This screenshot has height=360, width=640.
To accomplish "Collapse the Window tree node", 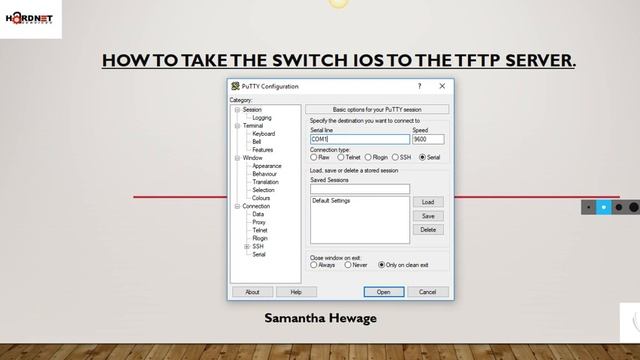I will coord(237,158).
